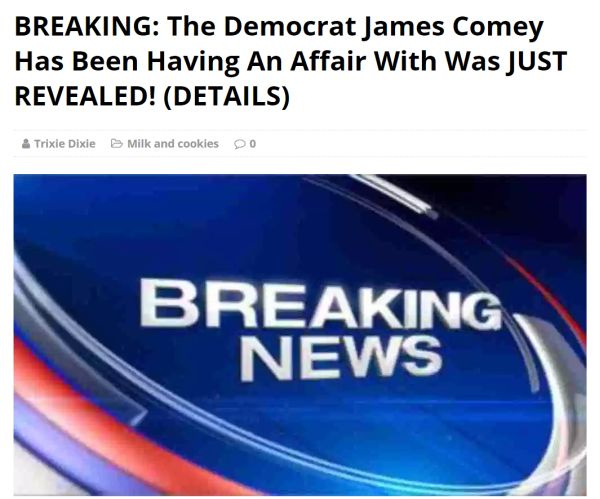
Task: Click the word NEWS in the image
Action: coord(341,357)
